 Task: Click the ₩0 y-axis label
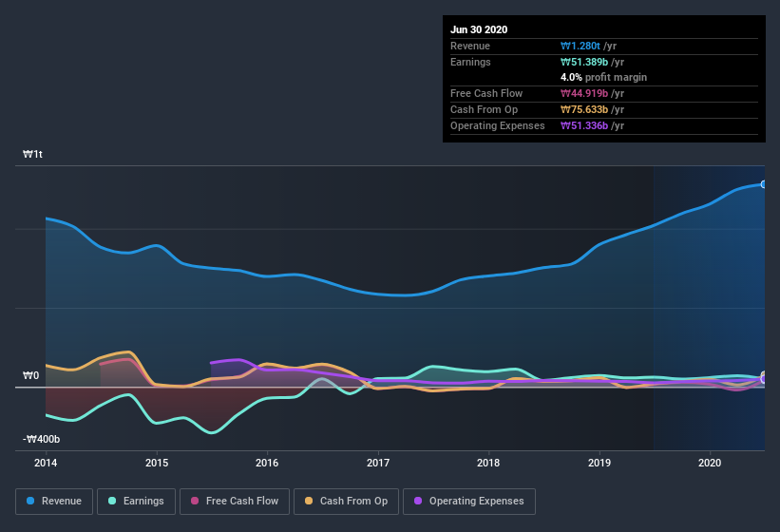[30, 376]
